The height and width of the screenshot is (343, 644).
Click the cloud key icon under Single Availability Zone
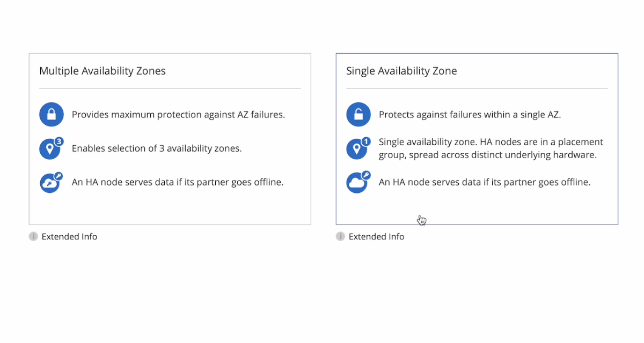click(x=357, y=183)
